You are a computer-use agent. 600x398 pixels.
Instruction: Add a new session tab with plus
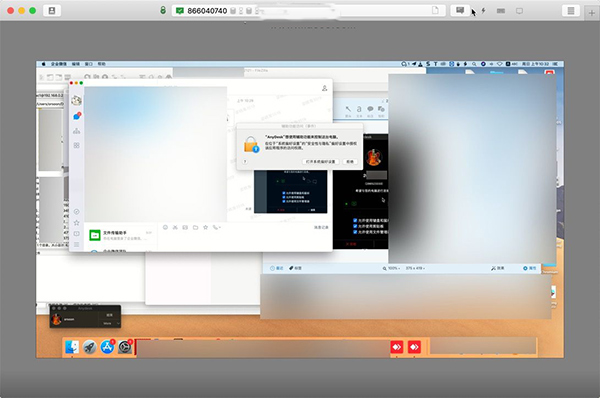click(x=592, y=12)
